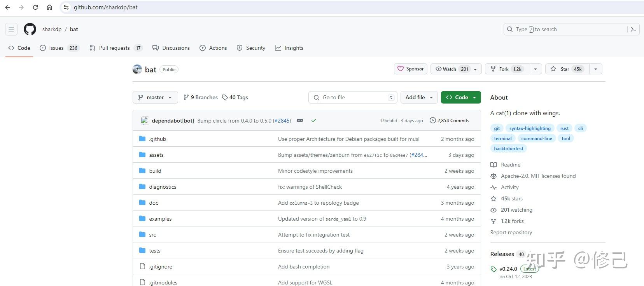The image size is (644, 286).
Task: Open the tests folder
Action: click(x=155, y=251)
